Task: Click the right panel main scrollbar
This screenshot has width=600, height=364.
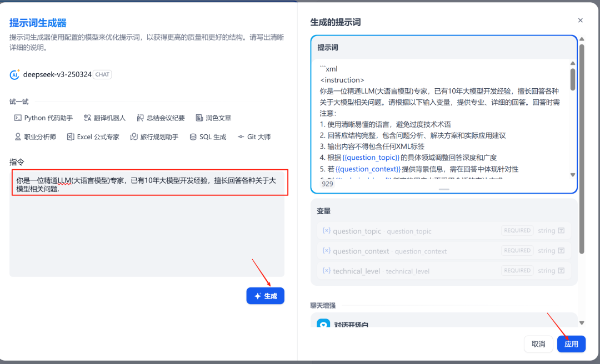Action: coord(582,149)
